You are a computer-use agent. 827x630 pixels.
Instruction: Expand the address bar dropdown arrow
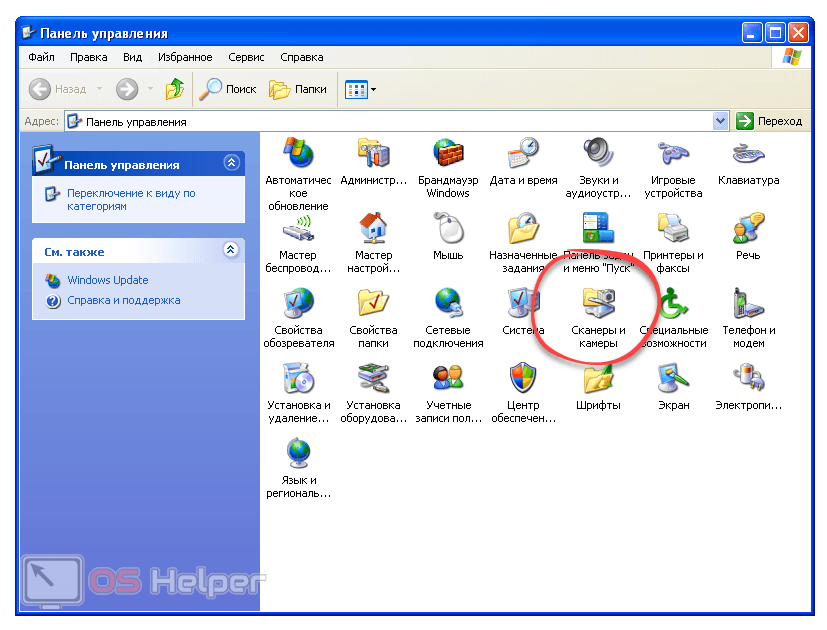(x=721, y=121)
